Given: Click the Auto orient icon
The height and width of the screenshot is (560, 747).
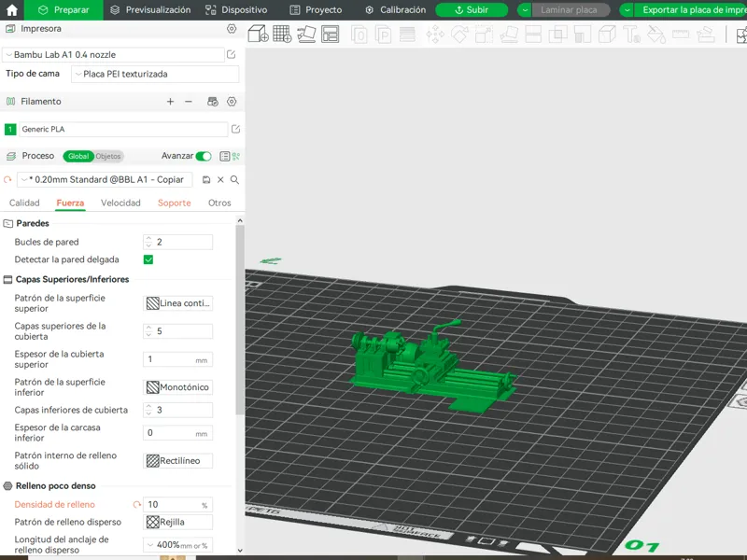Looking at the screenshot, I should coord(306,35).
